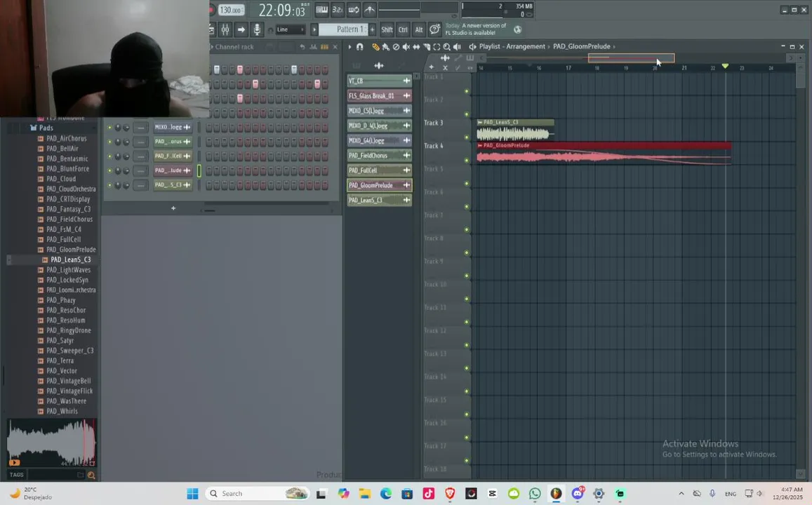Screen dimensions: 812x505
Task: Toggle the Track 4 mute dot
Action: click(467, 161)
